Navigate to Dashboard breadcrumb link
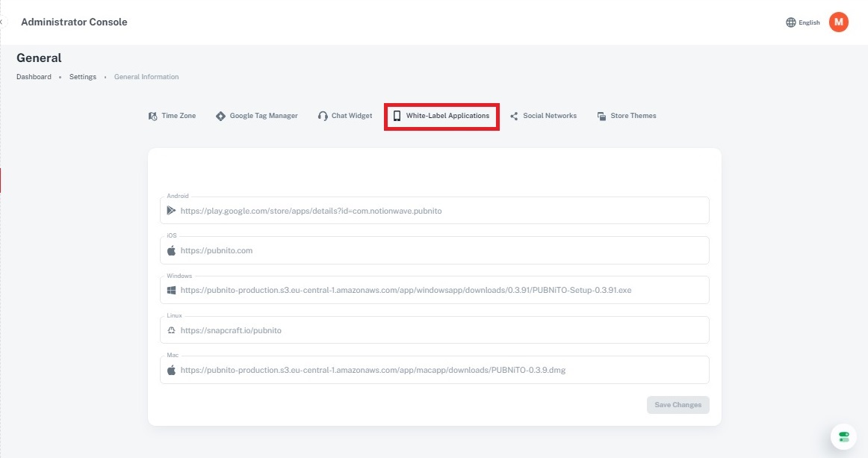Image resolution: width=868 pixels, height=458 pixels. (x=34, y=77)
